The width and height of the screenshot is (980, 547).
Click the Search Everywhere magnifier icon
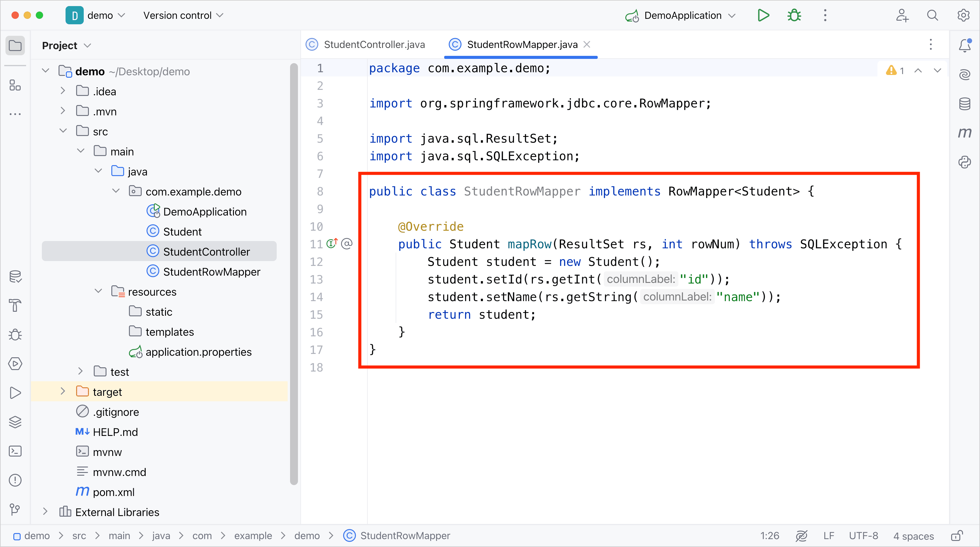932,15
